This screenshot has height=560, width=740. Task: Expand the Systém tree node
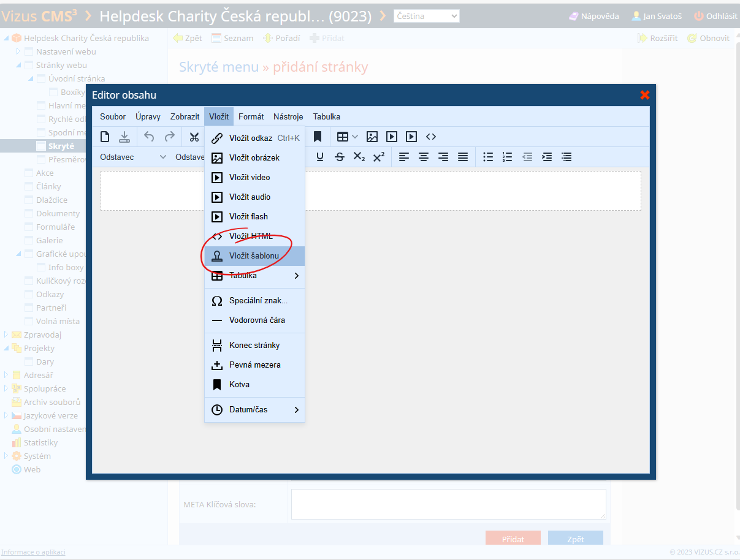tap(6, 456)
